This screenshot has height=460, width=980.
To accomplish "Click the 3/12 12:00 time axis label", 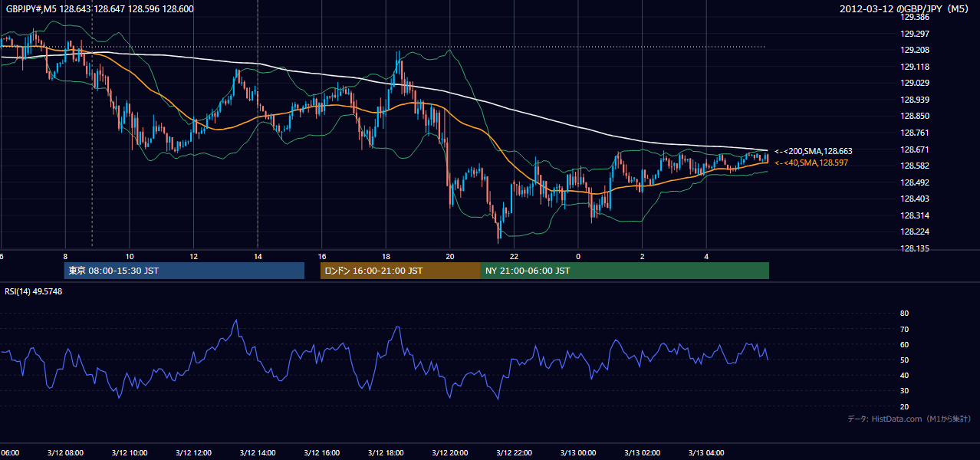I will [x=193, y=452].
